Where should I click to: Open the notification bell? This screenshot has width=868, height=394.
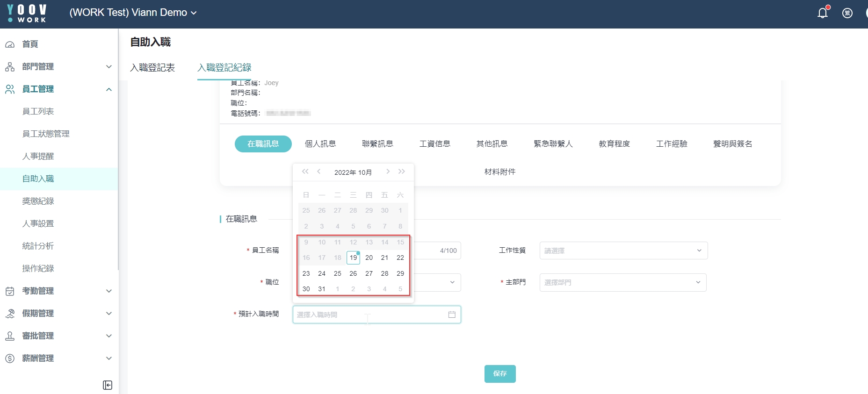click(822, 13)
